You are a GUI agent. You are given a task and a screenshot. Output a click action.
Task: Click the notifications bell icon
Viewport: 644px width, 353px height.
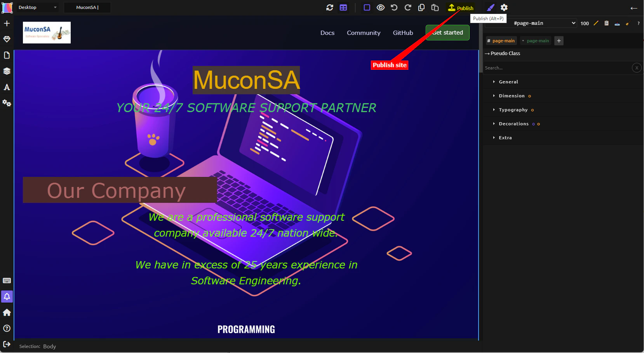(7, 297)
